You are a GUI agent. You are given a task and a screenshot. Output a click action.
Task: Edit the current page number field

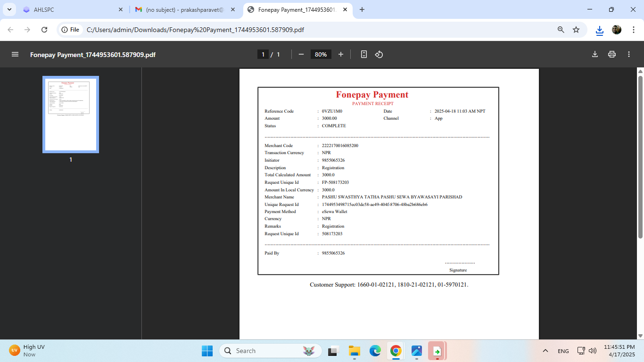[x=263, y=54]
